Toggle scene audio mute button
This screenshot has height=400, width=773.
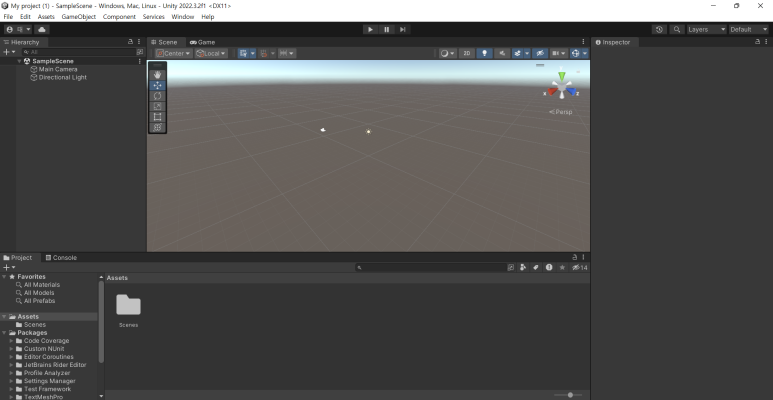(502, 53)
